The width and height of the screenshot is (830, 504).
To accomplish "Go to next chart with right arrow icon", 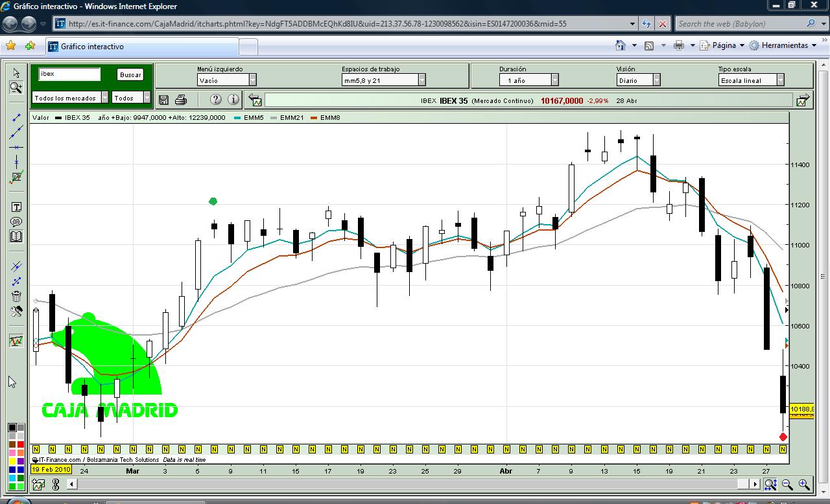I will [803, 100].
